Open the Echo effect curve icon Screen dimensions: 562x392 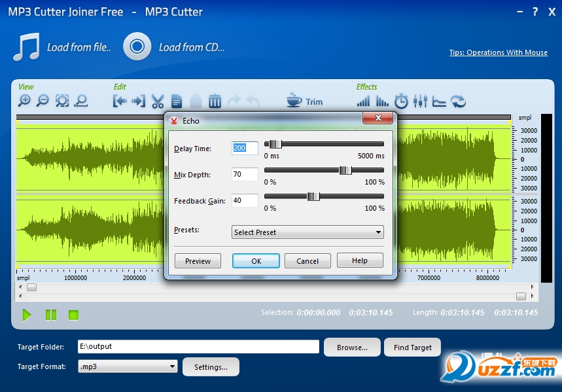click(439, 101)
